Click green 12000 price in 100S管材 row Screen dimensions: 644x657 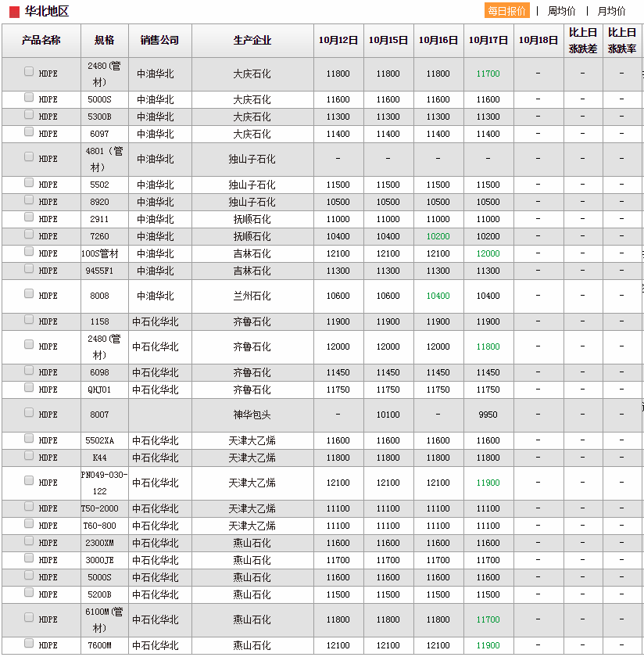click(x=488, y=253)
